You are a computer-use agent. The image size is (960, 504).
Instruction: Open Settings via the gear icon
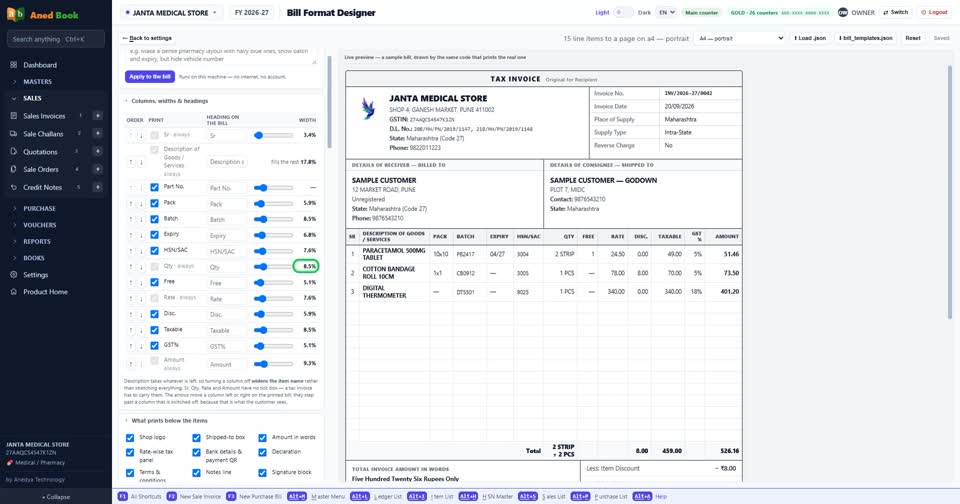(13, 275)
